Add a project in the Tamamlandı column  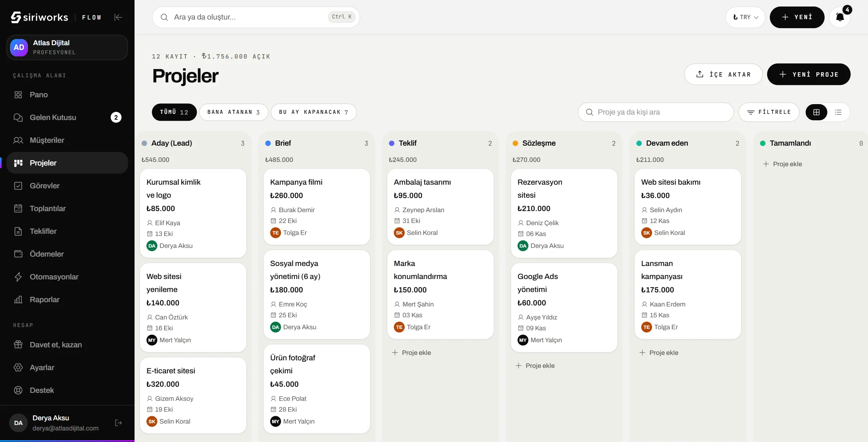[x=783, y=164]
